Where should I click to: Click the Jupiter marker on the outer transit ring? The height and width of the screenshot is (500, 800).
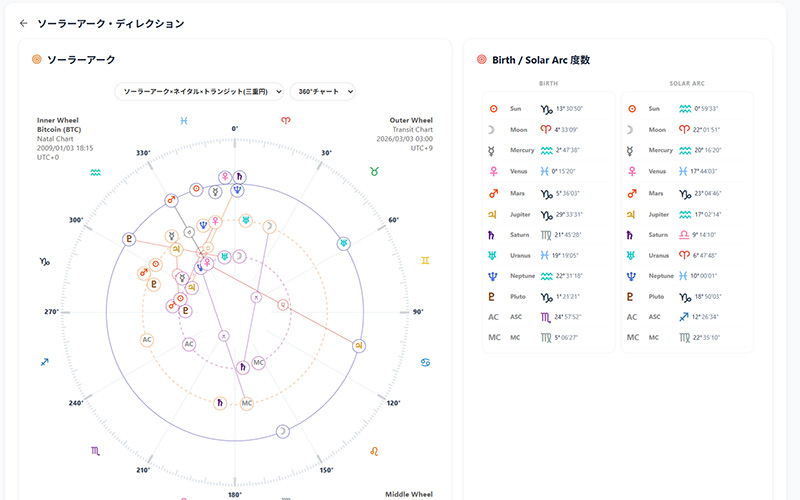[359, 346]
